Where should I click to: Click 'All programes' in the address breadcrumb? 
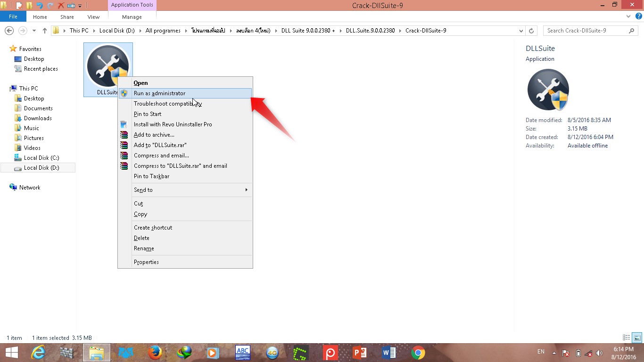163,31
